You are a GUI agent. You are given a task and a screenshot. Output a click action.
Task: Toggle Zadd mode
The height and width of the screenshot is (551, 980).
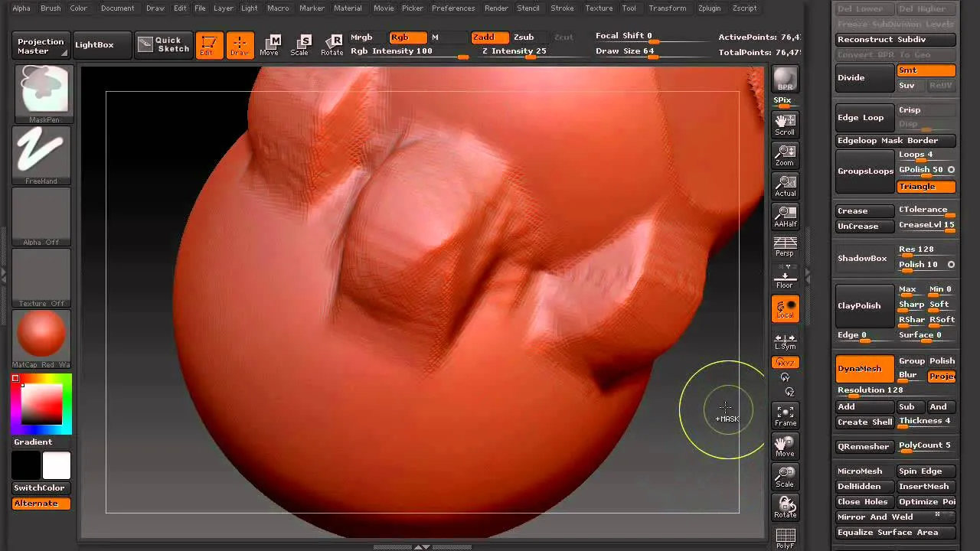tap(490, 37)
